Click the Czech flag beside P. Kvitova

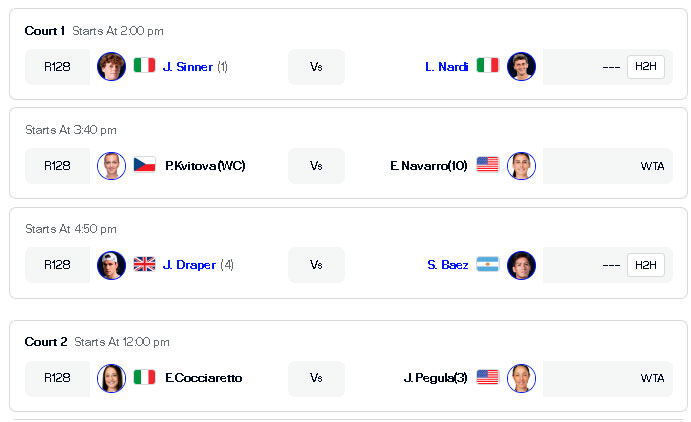144,164
